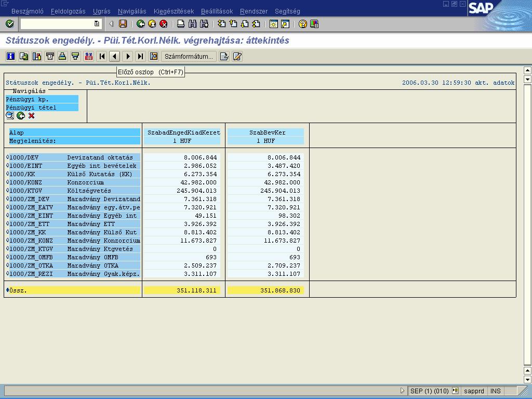Open the Kiegészítések menu
The image size is (532, 399).
pyautogui.click(x=174, y=11)
